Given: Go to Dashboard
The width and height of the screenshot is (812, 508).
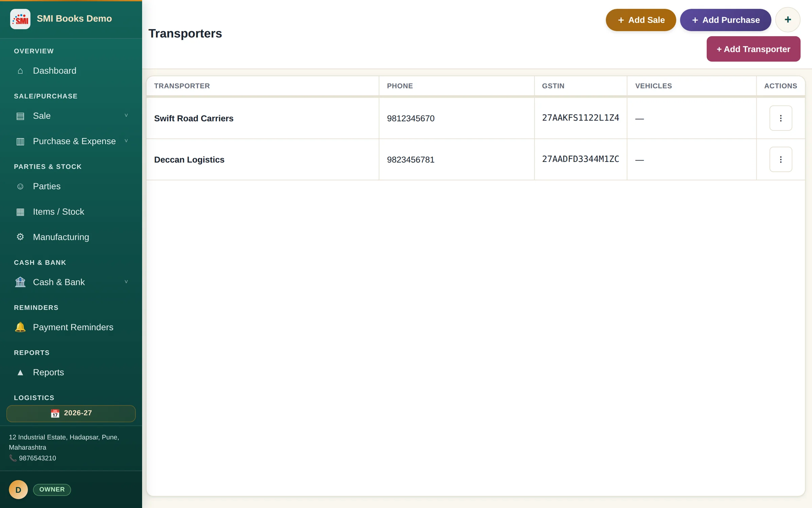Looking at the screenshot, I should [x=71, y=71].
